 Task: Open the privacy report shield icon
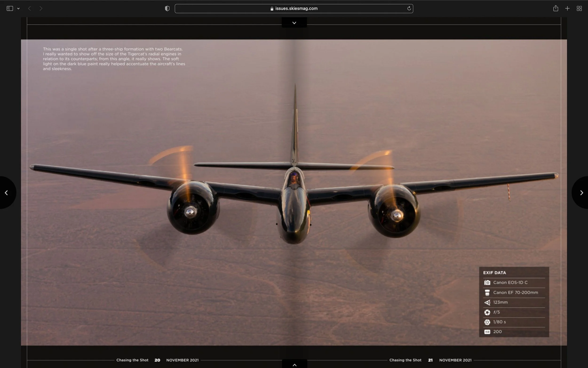coord(167,8)
